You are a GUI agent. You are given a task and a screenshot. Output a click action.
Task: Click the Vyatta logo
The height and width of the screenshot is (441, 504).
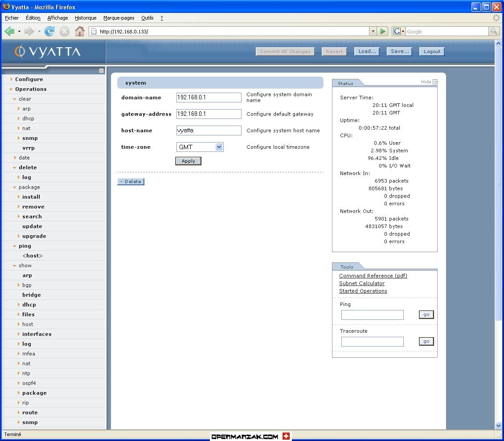[48, 51]
